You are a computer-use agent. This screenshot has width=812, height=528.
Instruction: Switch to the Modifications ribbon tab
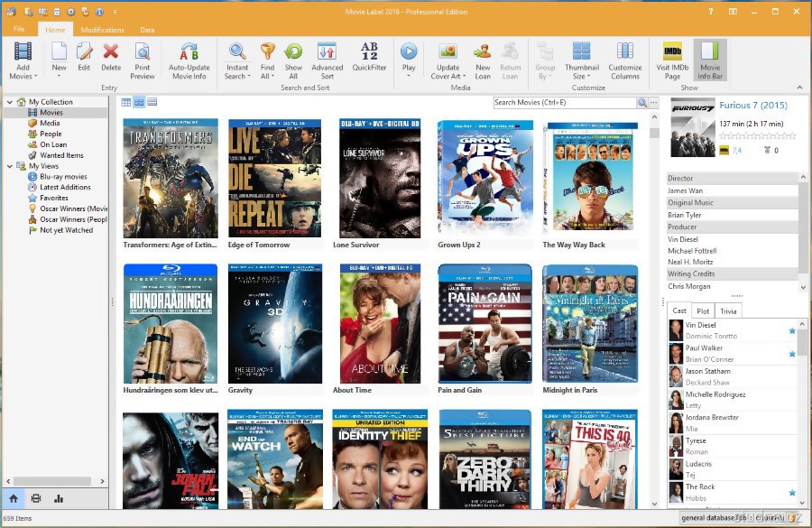[102, 30]
